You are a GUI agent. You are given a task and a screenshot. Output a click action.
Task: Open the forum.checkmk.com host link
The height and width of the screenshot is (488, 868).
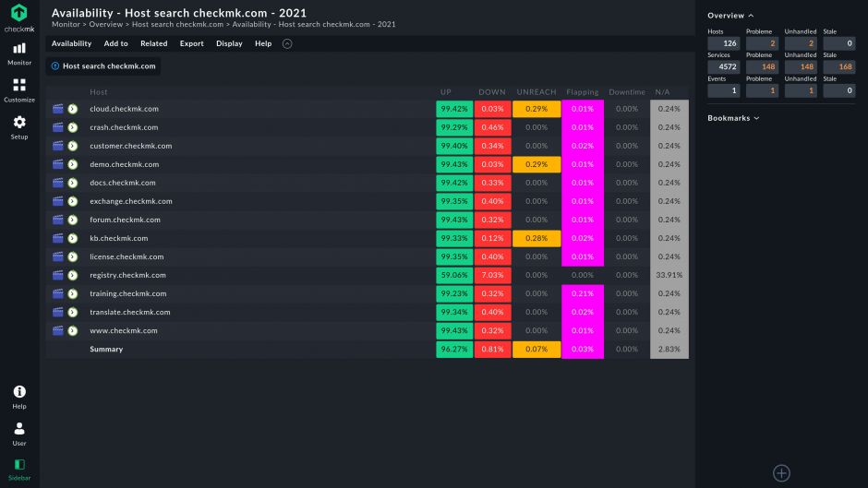125,220
